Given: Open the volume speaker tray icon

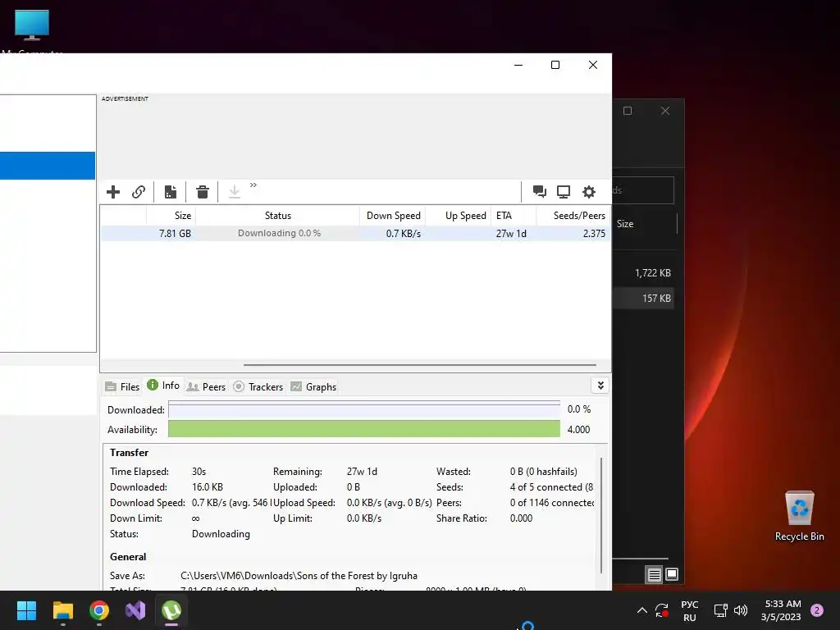Looking at the screenshot, I should (x=741, y=610).
